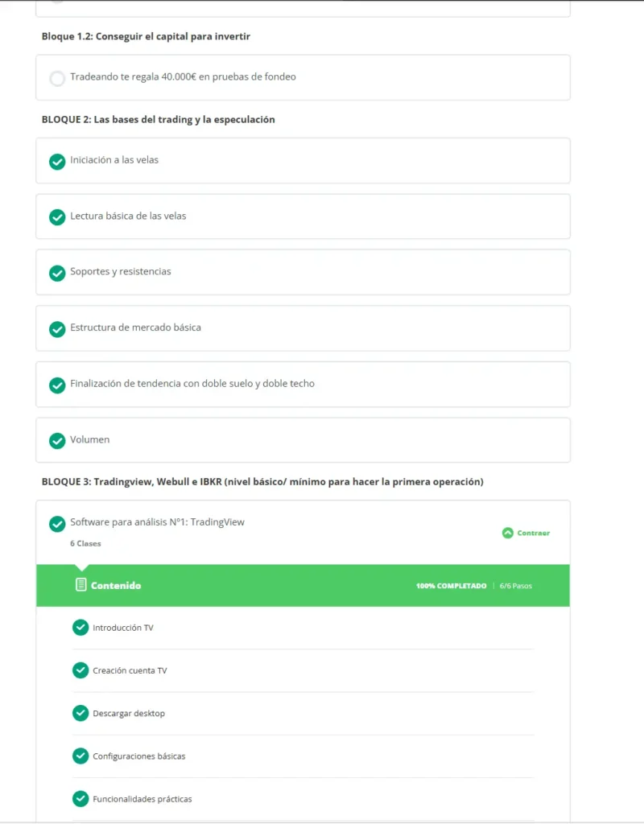This screenshot has width=644, height=824.
Task: Click checkmark icon beside Funcionalidades prácticas
Action: 80,799
